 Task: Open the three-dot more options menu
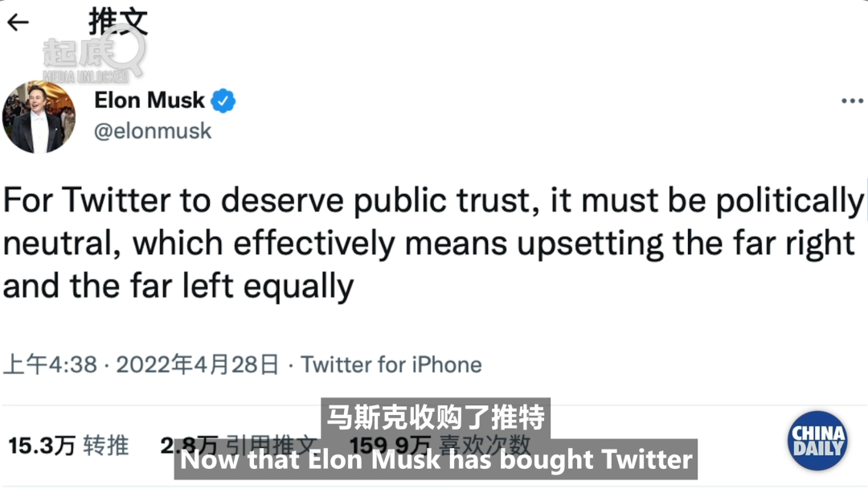(x=851, y=101)
